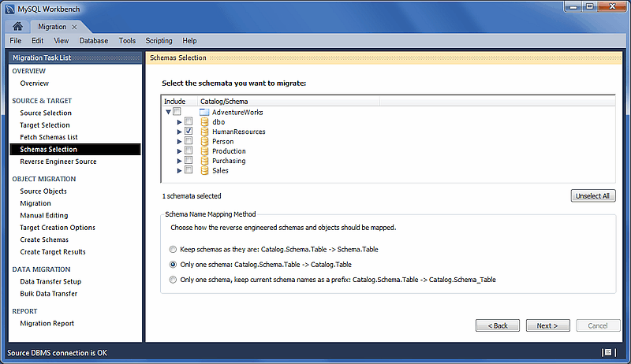The image size is (631, 364).
Task: Expand the Person schema node
Action: (180, 141)
